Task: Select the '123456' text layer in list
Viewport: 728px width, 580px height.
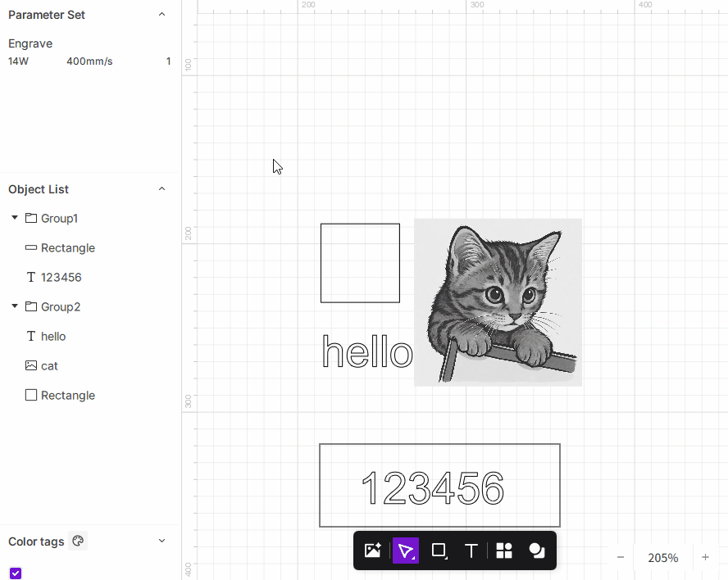Action: click(61, 278)
